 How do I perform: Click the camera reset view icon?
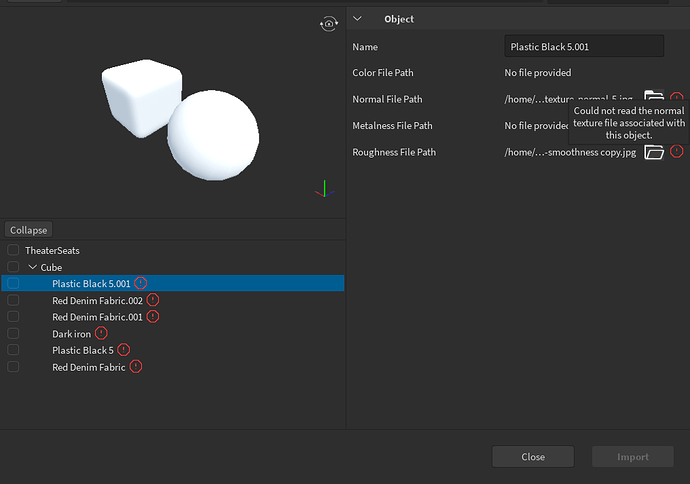pos(328,24)
